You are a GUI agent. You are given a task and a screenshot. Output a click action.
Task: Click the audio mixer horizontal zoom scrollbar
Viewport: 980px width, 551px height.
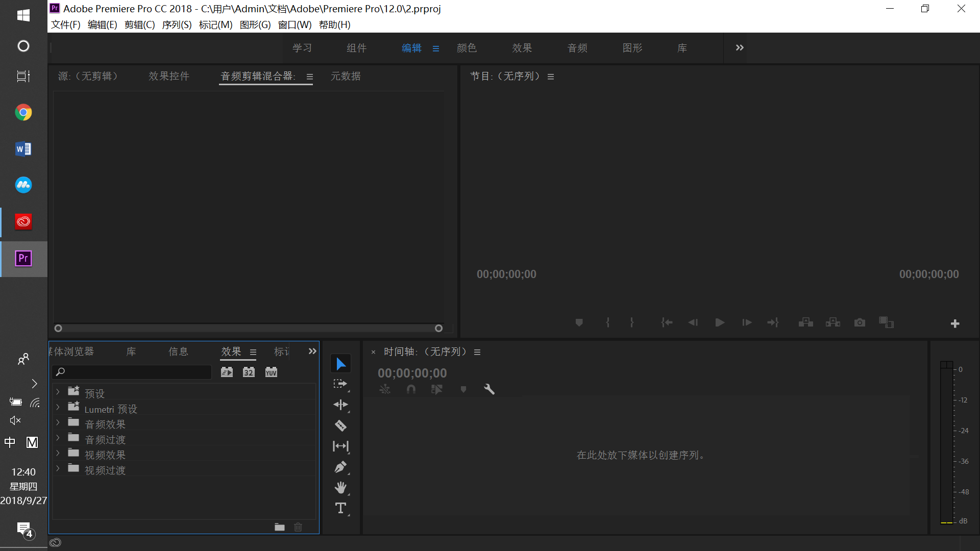point(248,329)
